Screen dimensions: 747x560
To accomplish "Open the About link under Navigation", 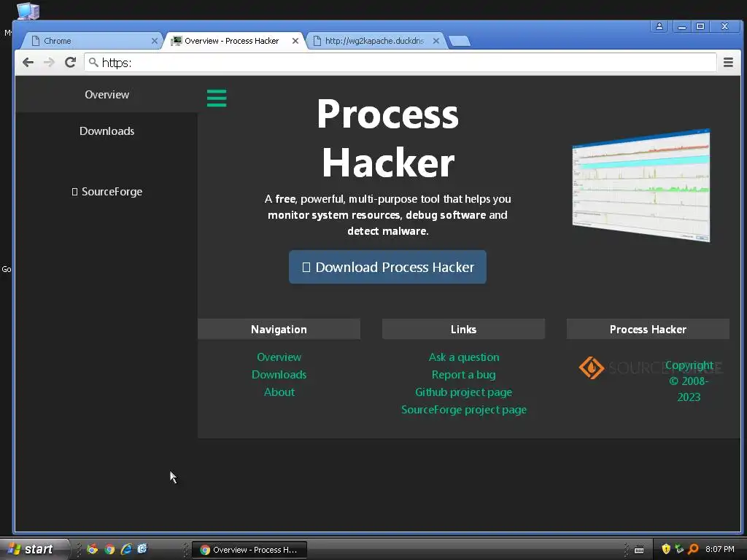I will click(279, 392).
